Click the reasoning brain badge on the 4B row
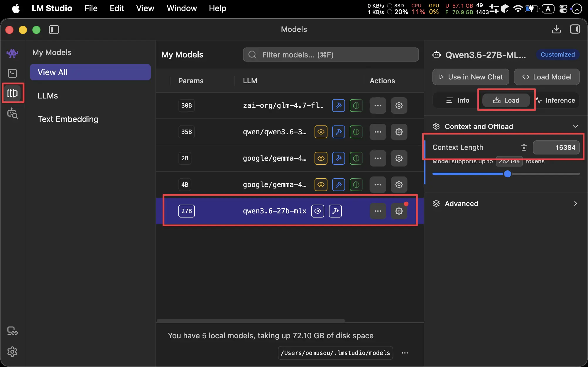 click(356, 185)
